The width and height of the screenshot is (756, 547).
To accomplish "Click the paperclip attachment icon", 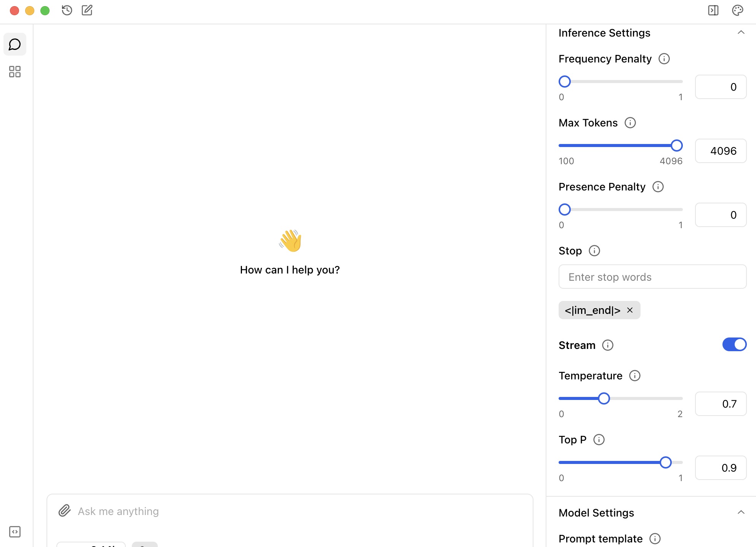I will [64, 511].
